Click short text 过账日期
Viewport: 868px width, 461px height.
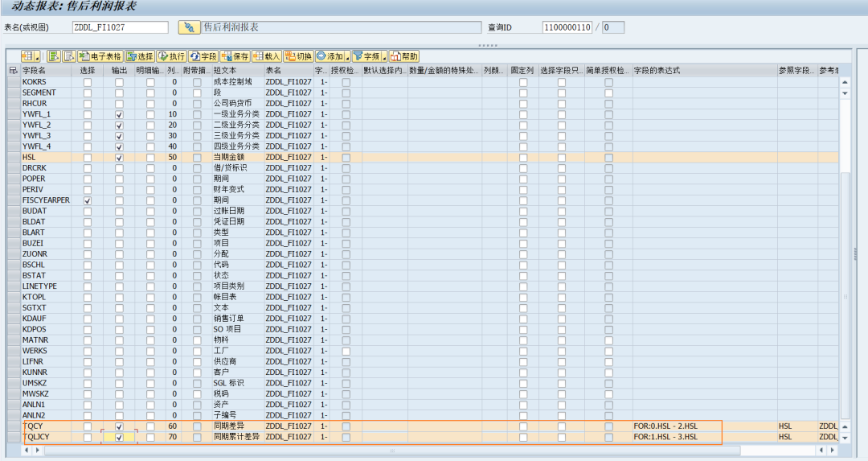[x=228, y=211]
